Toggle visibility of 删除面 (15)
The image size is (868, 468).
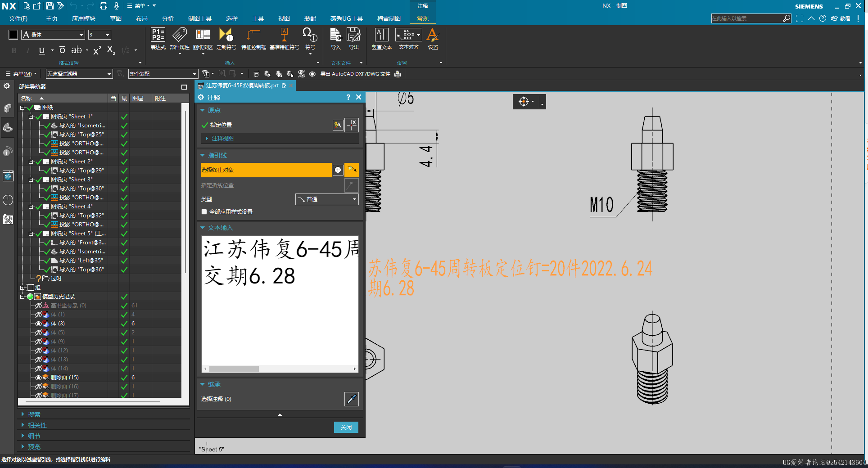(x=38, y=378)
